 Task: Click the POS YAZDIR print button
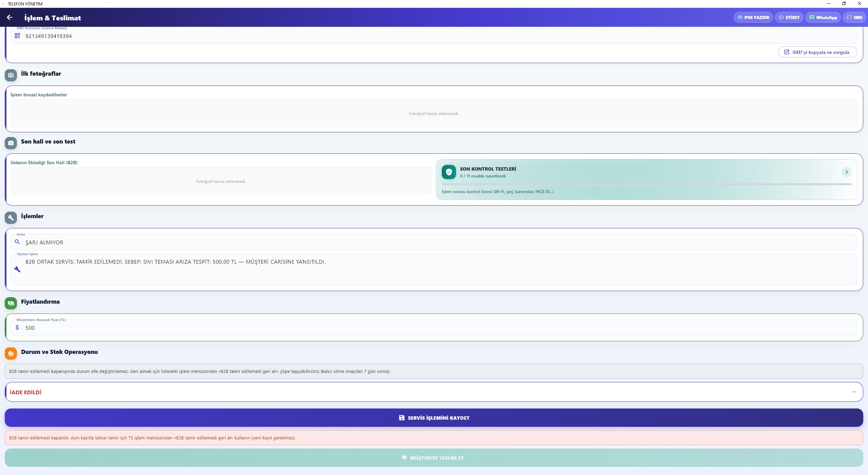click(753, 17)
